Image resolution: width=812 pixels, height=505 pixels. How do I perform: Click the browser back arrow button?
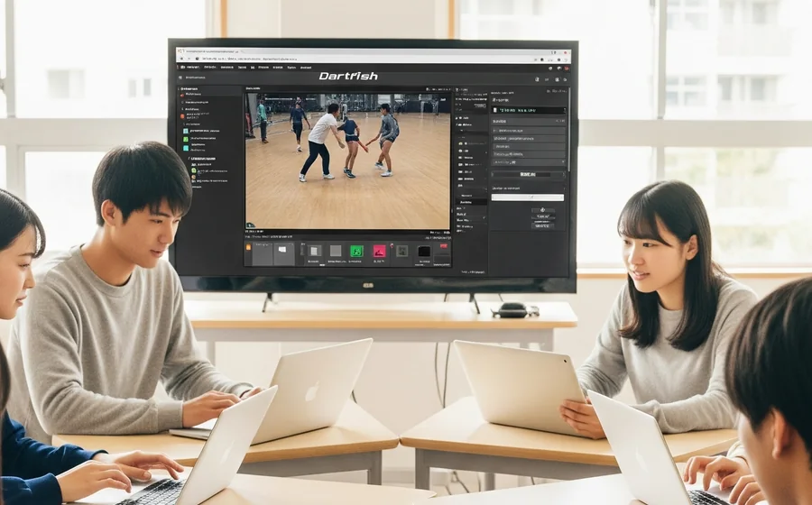(x=181, y=60)
